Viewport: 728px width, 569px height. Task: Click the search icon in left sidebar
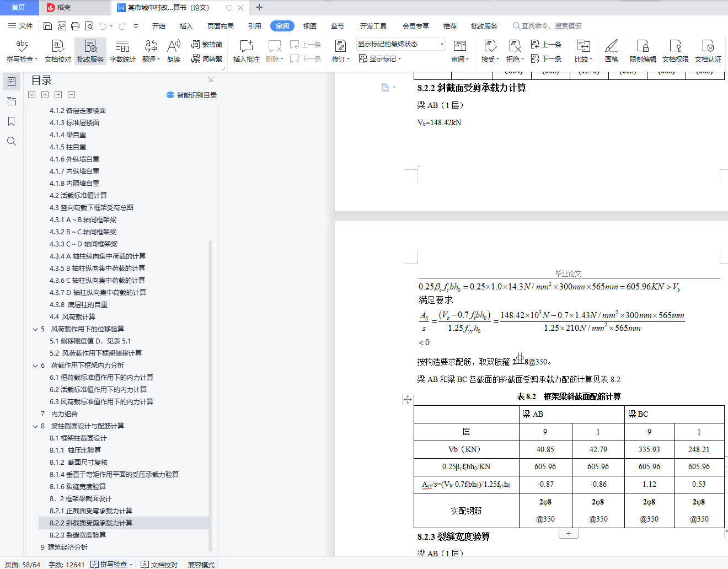point(11,141)
